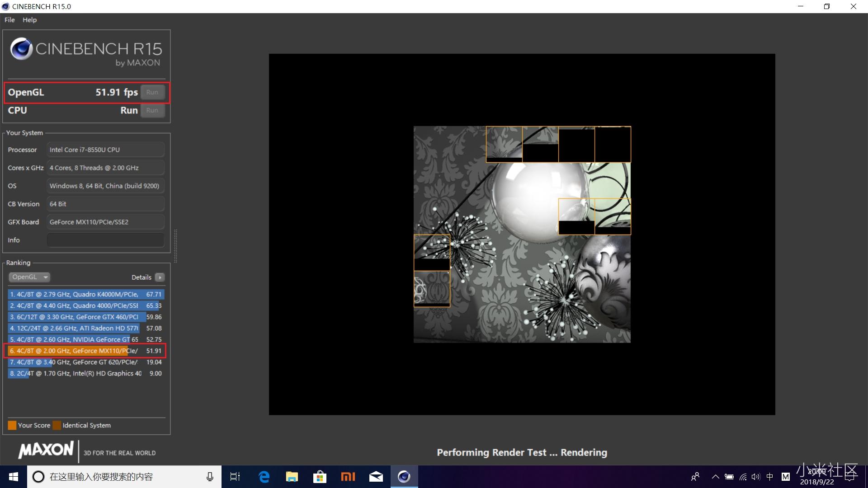Click the GFX Board GeForce MX110 field
Viewport: 868px width, 488px height.
pyautogui.click(x=105, y=222)
